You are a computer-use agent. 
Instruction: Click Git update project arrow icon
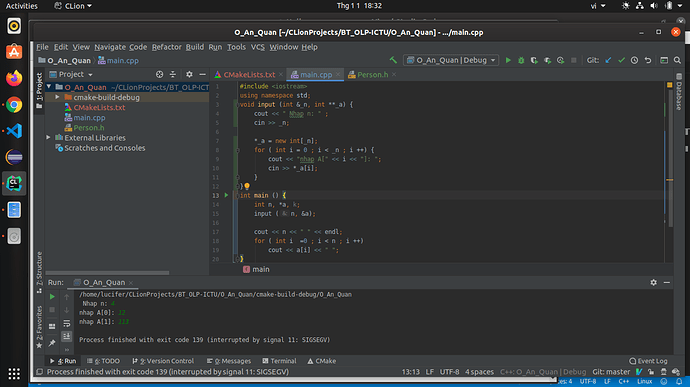608,60
